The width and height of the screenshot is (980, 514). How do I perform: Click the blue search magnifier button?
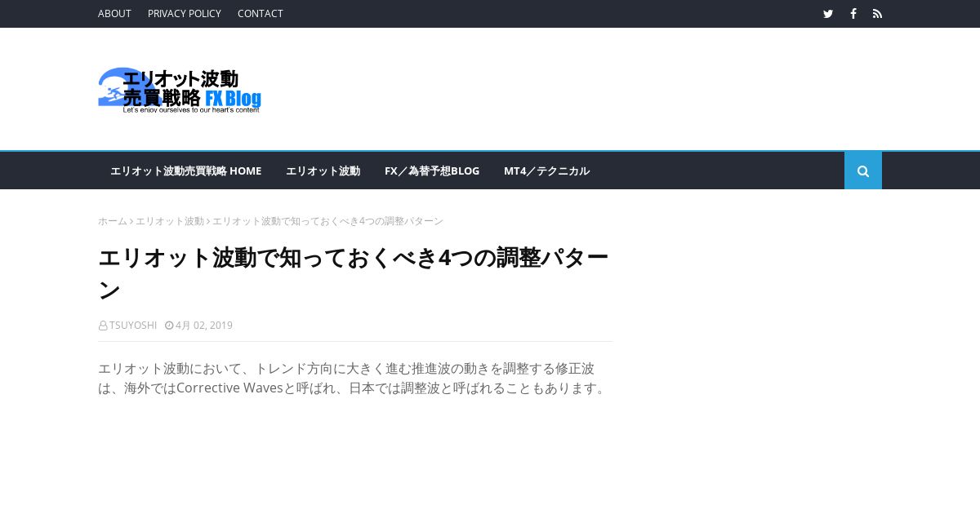click(863, 171)
